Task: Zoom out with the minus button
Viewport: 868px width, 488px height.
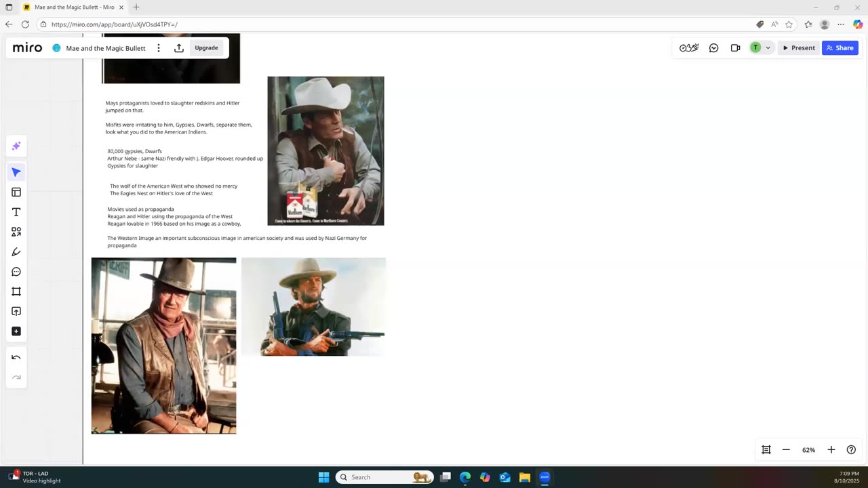Action: [786, 450]
